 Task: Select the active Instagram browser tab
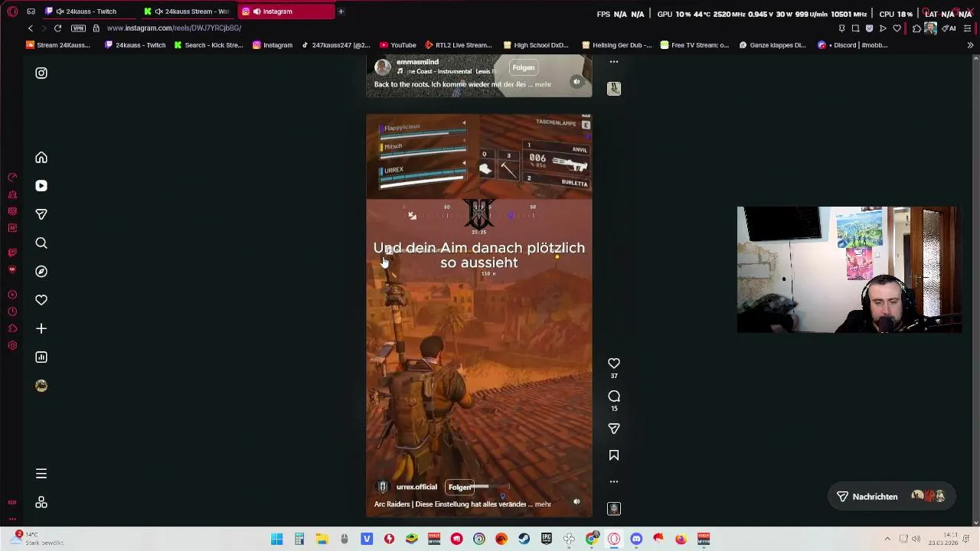285,11
